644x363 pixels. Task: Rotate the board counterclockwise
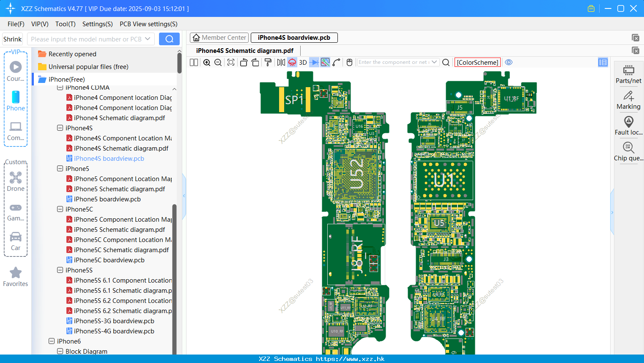pyautogui.click(x=244, y=62)
